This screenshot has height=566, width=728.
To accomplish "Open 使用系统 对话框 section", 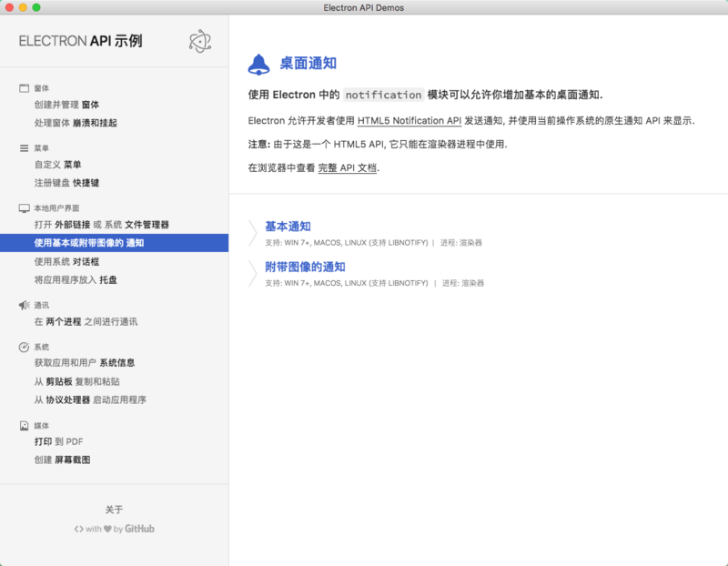I will click(x=66, y=261).
